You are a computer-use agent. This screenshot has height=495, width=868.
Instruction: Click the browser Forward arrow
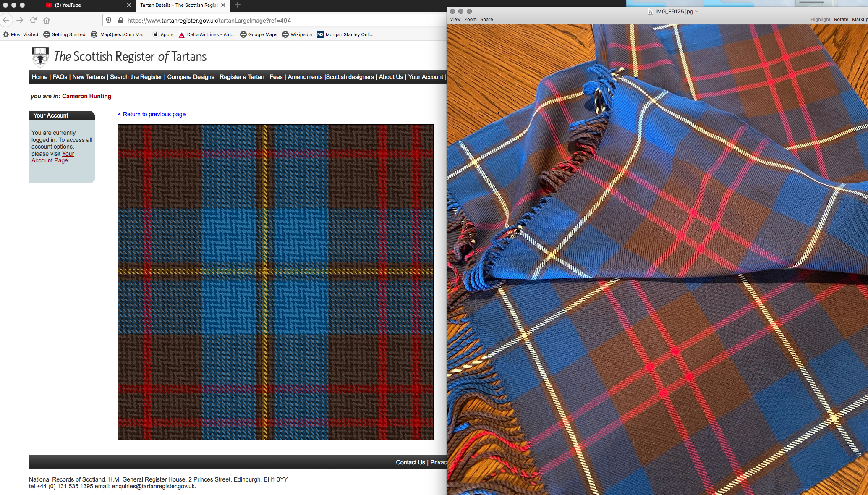pyautogui.click(x=20, y=20)
